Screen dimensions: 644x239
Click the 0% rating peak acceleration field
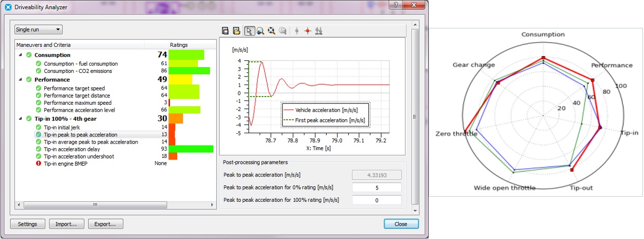point(376,187)
